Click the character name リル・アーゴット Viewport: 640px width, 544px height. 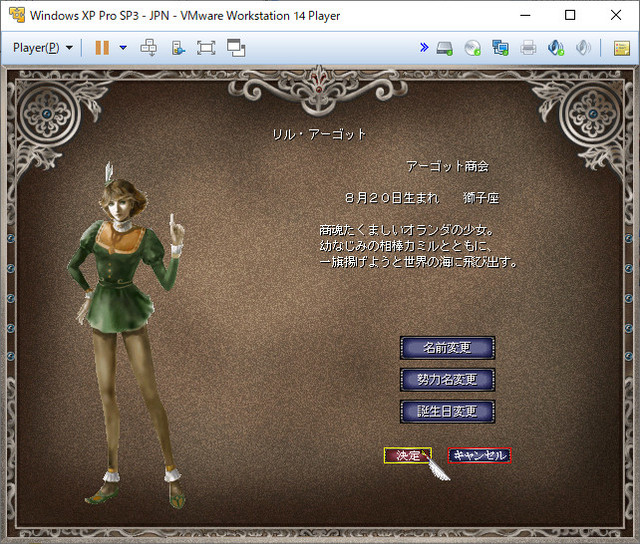[319, 134]
